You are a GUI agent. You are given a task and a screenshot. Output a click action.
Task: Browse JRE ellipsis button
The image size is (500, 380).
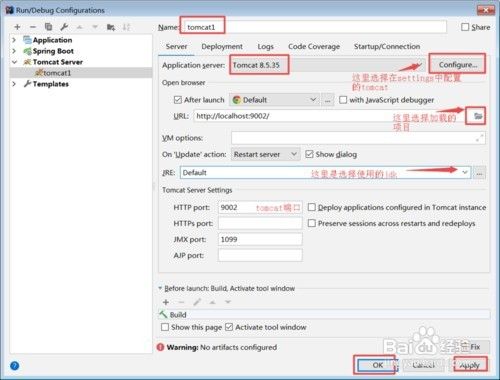479,173
